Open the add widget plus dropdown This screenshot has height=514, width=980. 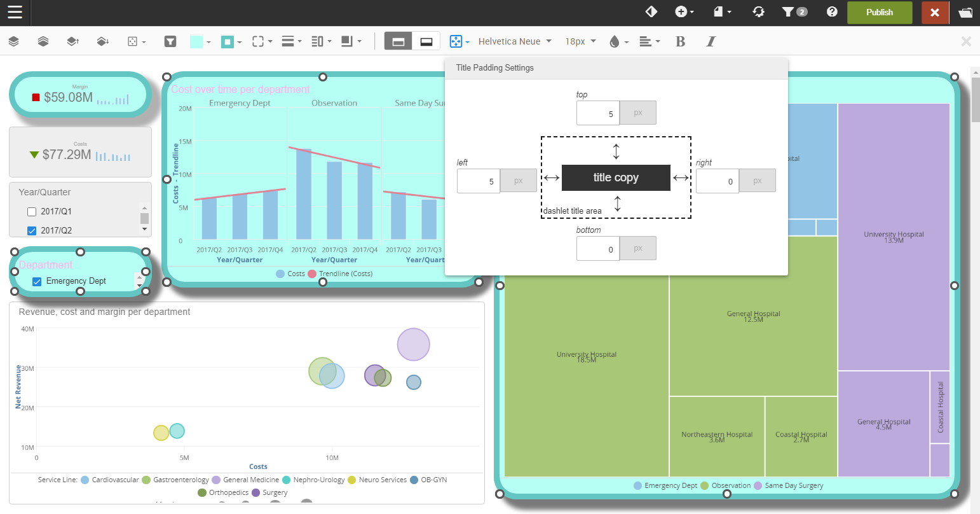click(684, 12)
